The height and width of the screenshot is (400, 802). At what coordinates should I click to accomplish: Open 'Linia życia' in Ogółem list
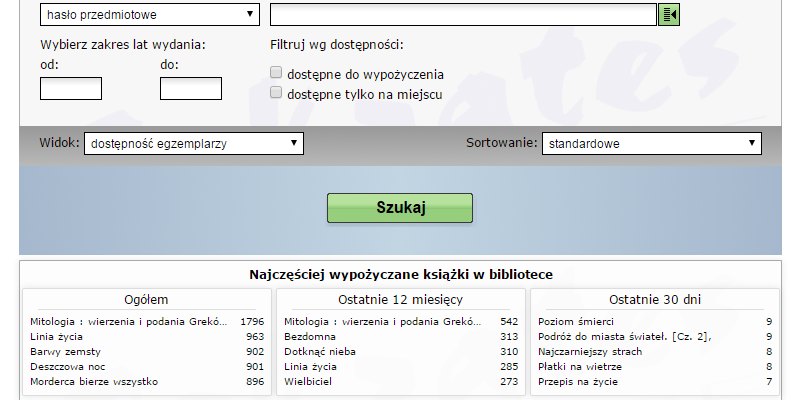(x=54, y=337)
